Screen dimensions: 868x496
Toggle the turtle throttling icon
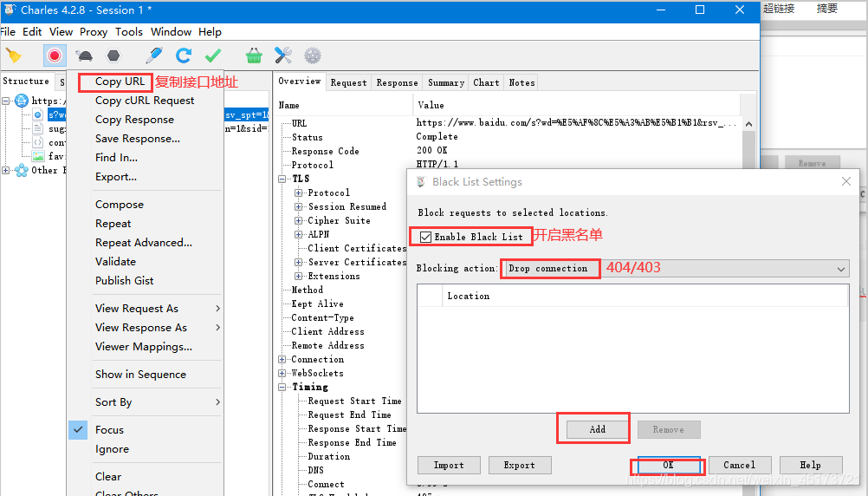click(x=84, y=55)
